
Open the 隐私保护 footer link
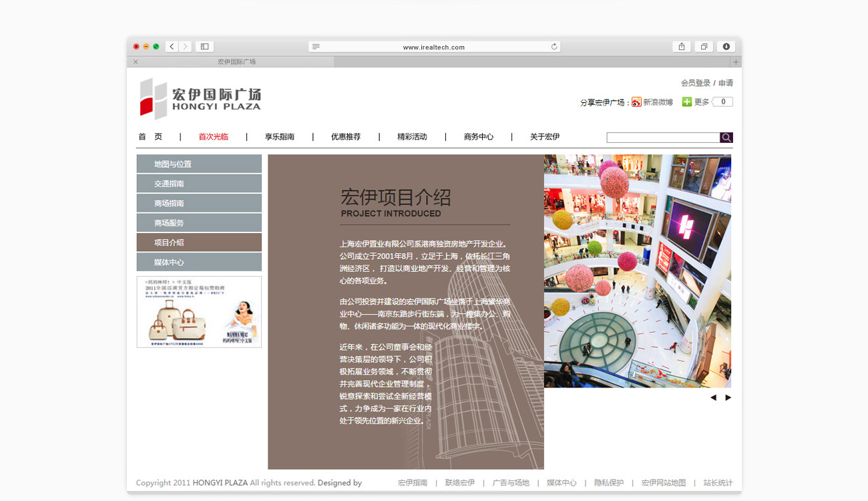tap(609, 483)
